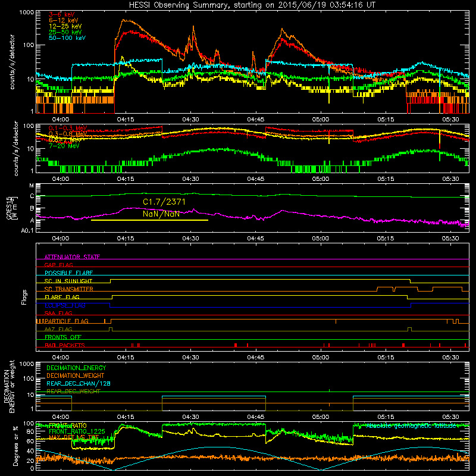476x476 pixels.
Task: Click the Degrees or % axis title
Action: click(x=15, y=446)
